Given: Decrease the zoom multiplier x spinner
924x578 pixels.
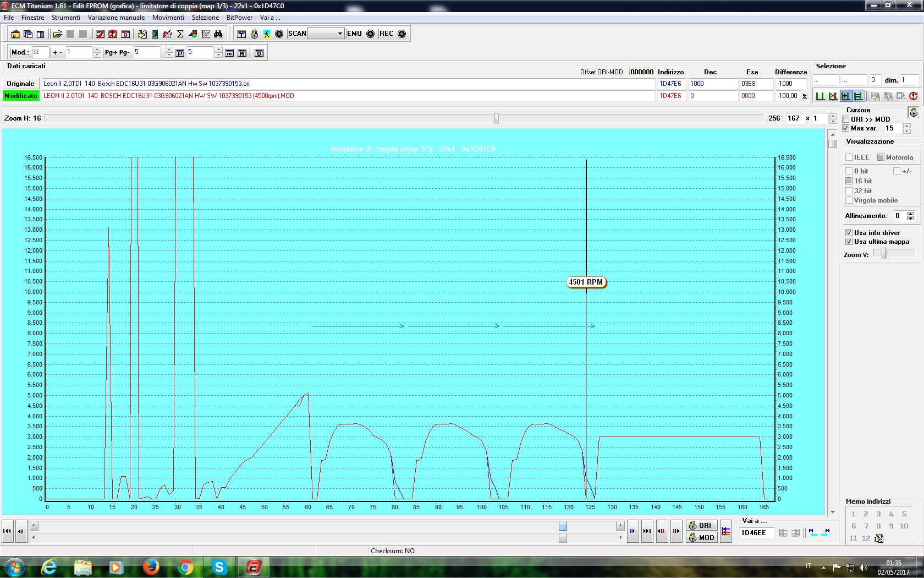Looking at the screenshot, I should pos(833,121).
